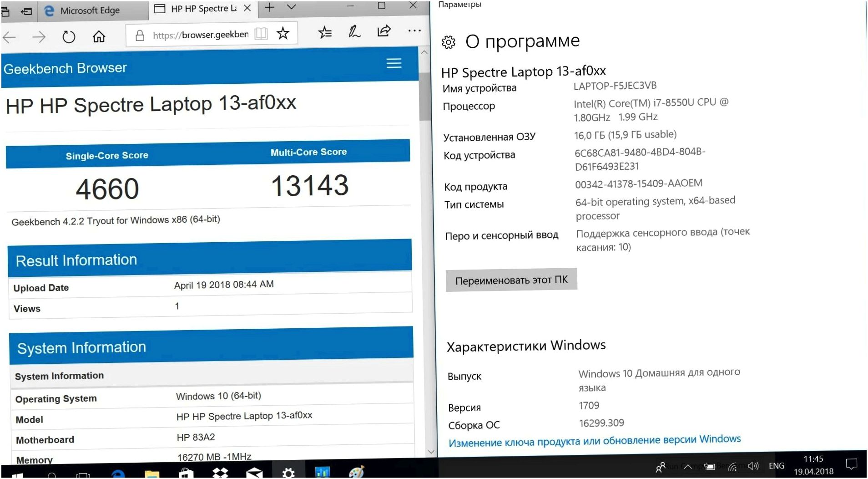The image size is (868, 479).
Task: Click Intel Core i7-8550U processor text
Action: (x=651, y=110)
